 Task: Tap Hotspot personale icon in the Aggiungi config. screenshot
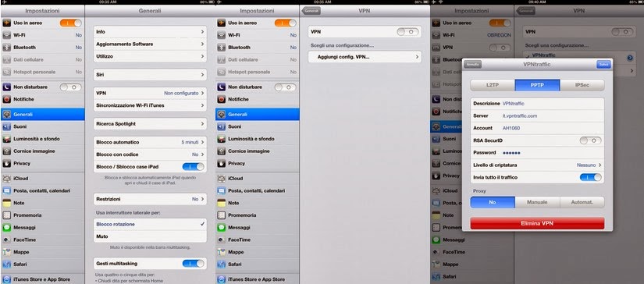(222, 72)
